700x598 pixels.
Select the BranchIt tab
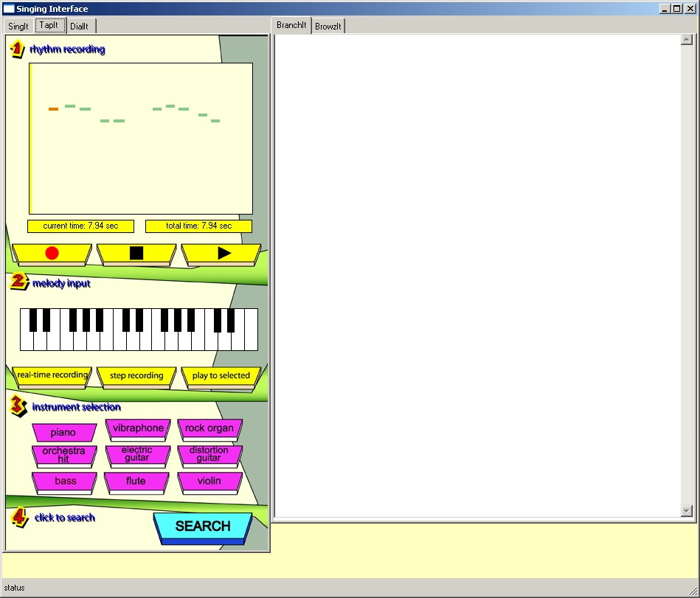[291, 25]
